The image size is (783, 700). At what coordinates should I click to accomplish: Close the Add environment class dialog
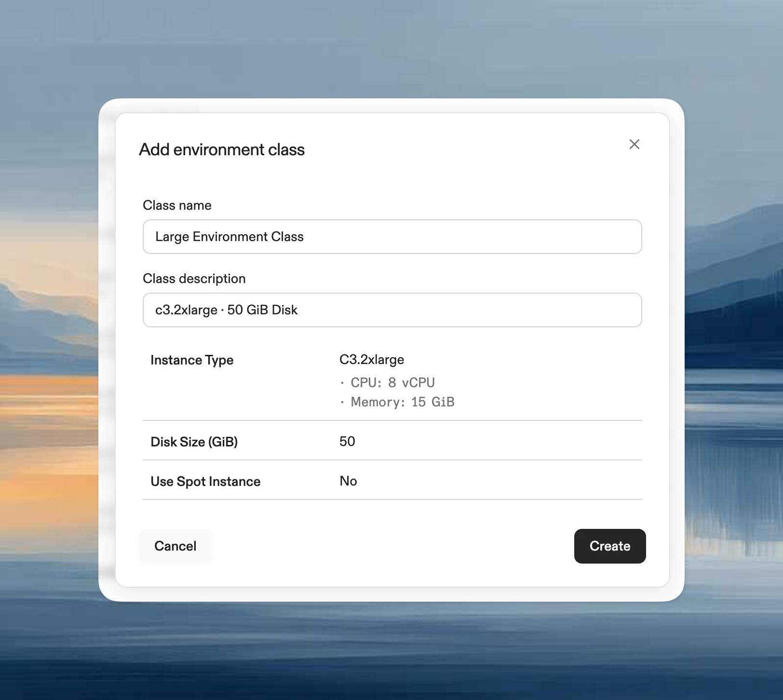tap(634, 144)
